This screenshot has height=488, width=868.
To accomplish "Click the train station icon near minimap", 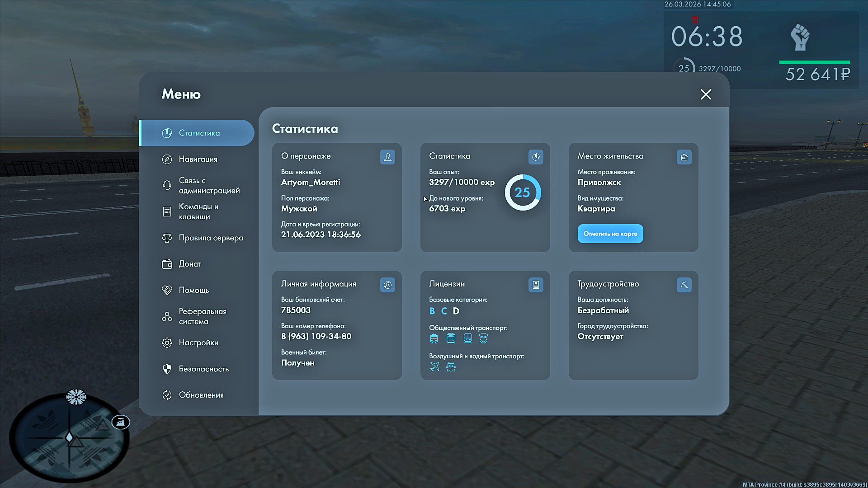I will (x=120, y=422).
